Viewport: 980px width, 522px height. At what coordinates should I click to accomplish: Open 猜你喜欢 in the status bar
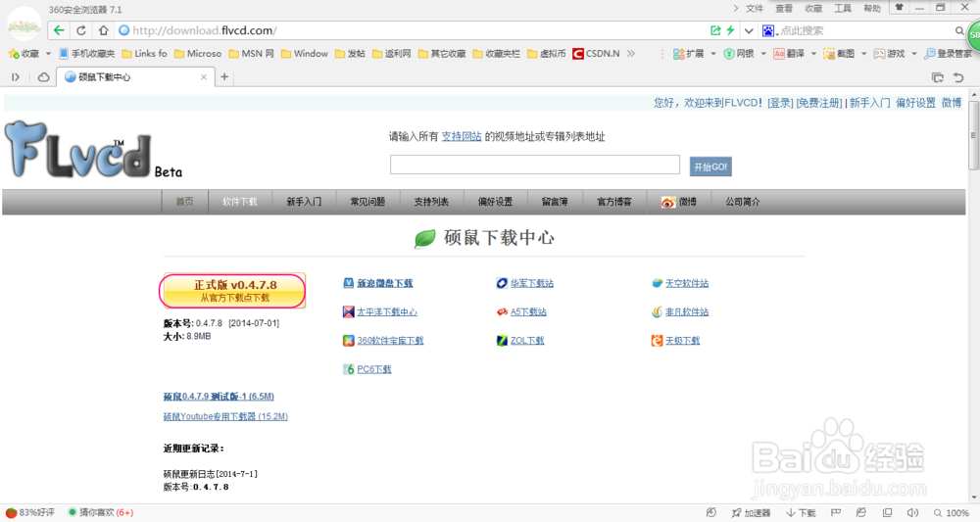pyautogui.click(x=100, y=512)
